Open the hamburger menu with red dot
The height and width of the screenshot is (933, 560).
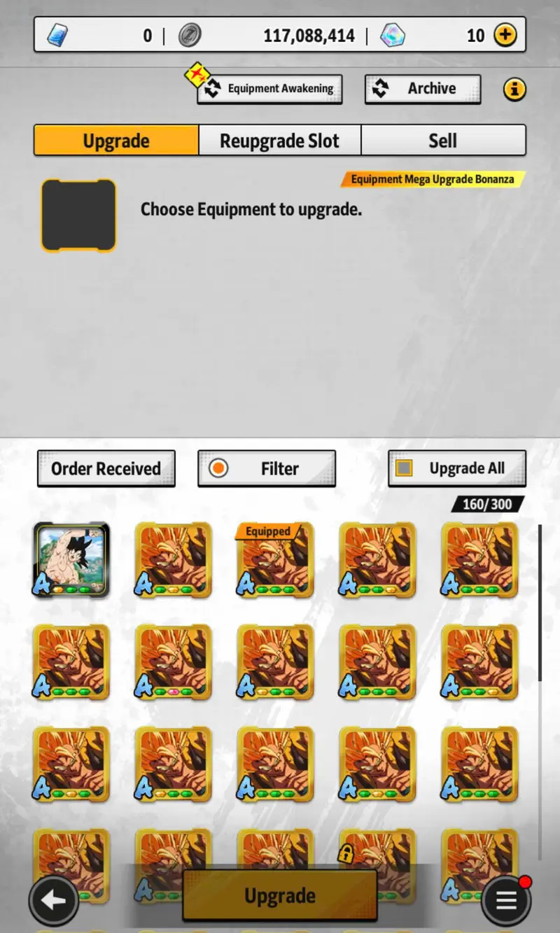pyautogui.click(x=507, y=901)
